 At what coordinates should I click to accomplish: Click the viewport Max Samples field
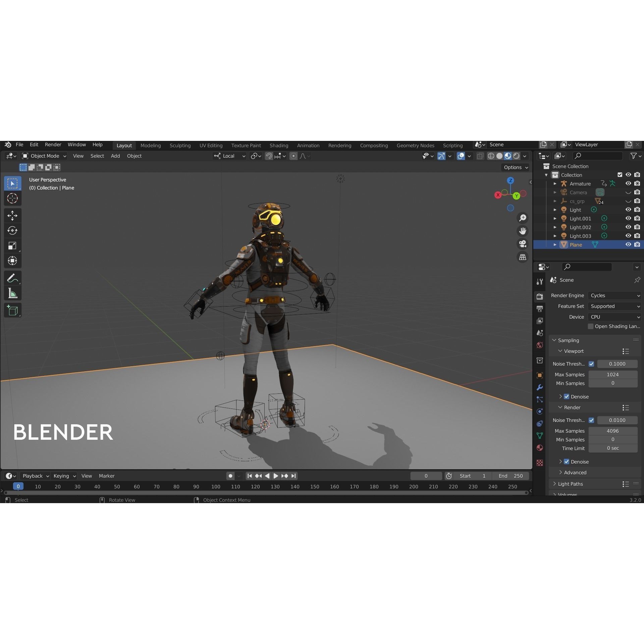pos(613,374)
